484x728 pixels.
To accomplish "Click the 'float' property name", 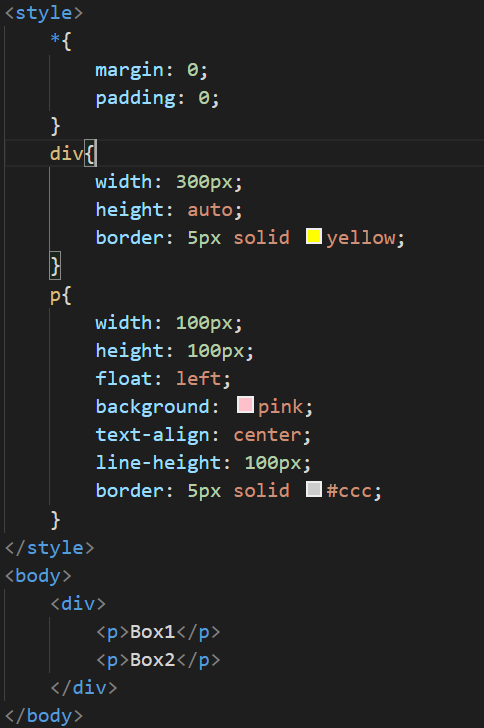I will pyautogui.click(x=124, y=378).
